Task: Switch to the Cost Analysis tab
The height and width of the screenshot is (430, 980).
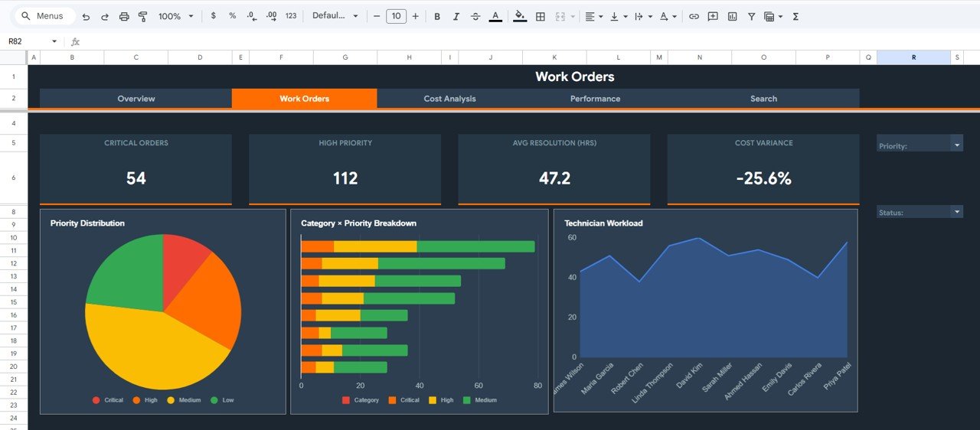Action: tap(449, 99)
